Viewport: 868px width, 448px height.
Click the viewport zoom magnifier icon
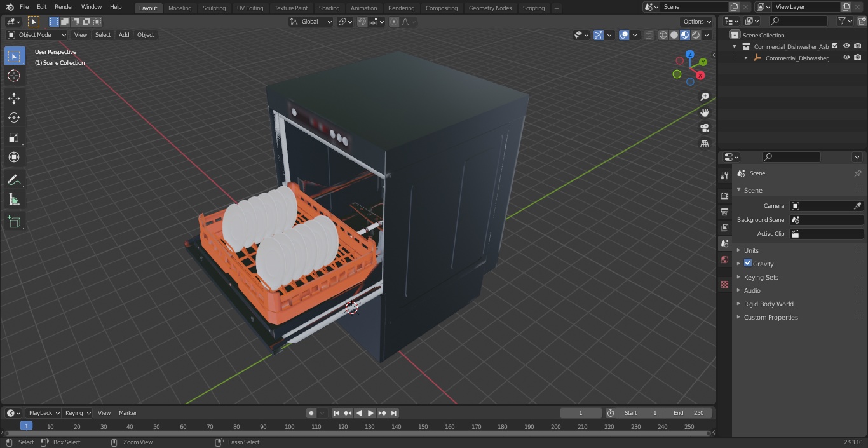coord(704,97)
